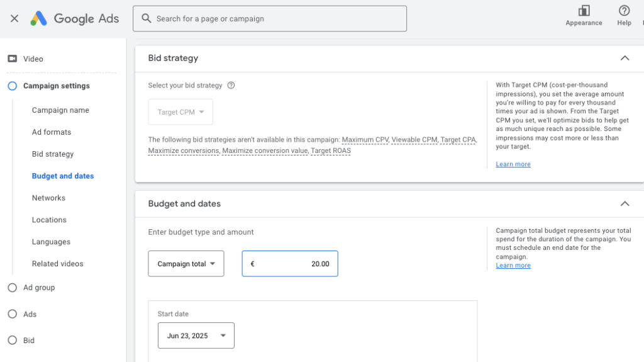
Task: Go to Networks in sidebar
Action: pos(48,198)
